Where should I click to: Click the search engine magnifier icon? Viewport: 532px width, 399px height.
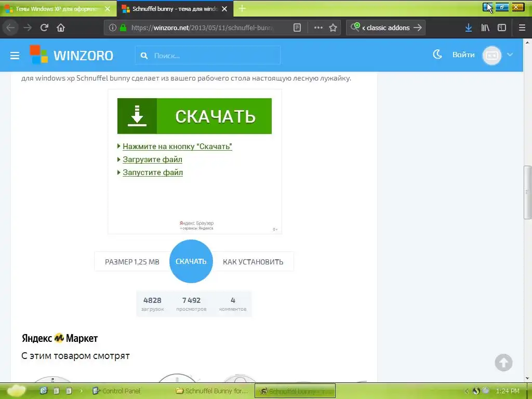[355, 27]
